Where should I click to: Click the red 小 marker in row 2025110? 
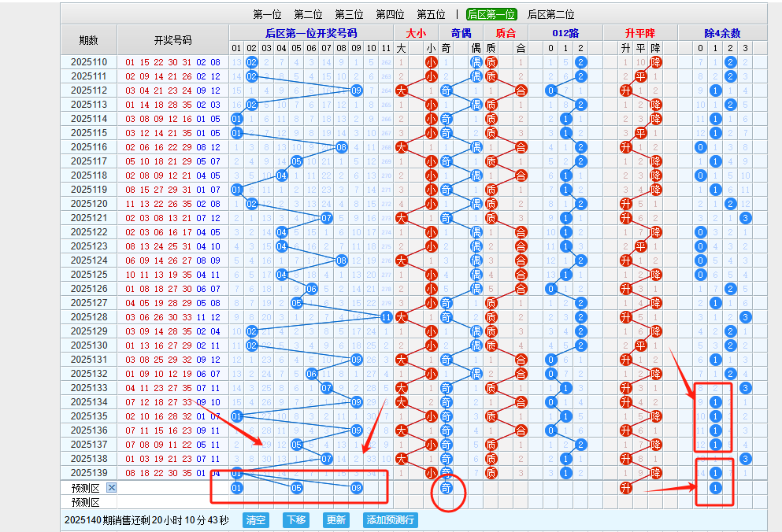point(431,62)
